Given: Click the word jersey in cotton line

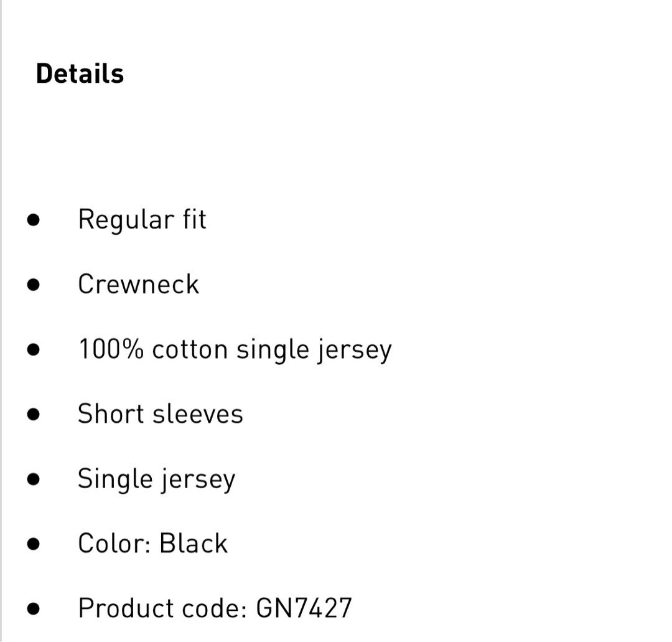Looking at the screenshot, I should [x=355, y=352].
